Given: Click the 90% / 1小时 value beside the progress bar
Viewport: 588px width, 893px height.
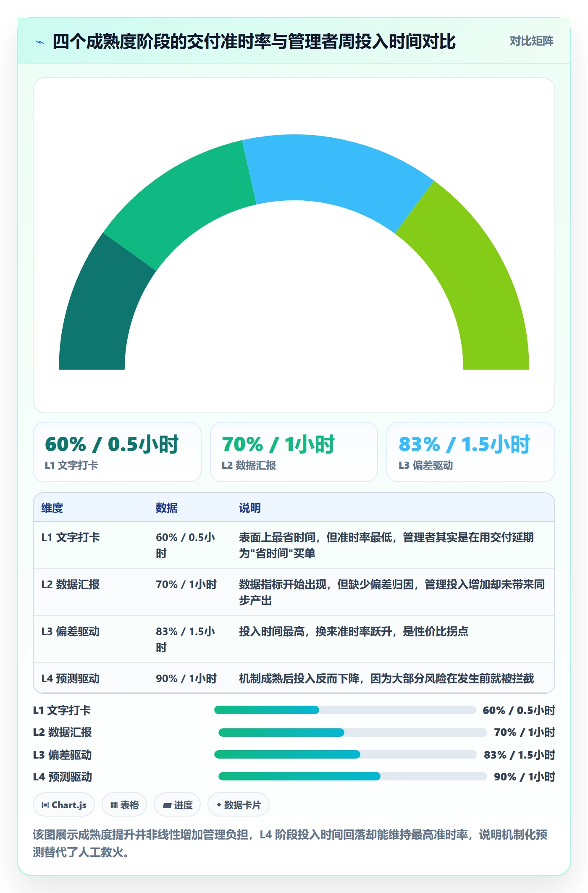Looking at the screenshot, I should click(525, 777).
